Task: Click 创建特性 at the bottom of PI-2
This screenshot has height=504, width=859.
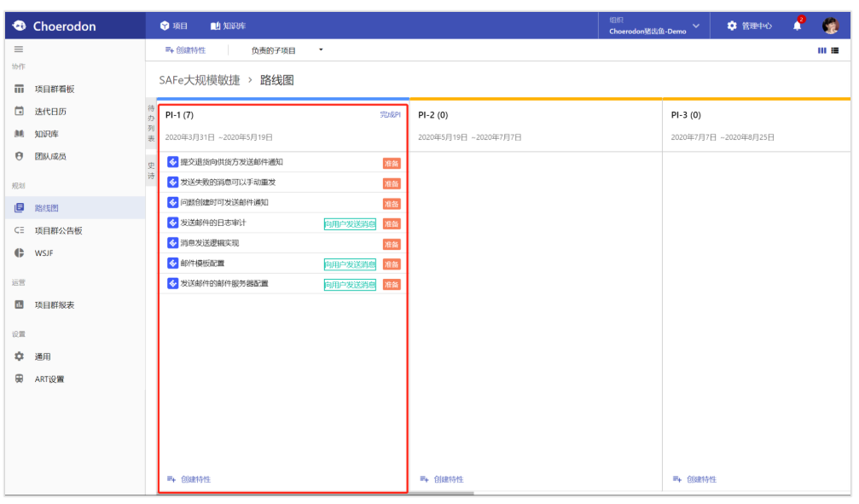Action: tap(442, 479)
